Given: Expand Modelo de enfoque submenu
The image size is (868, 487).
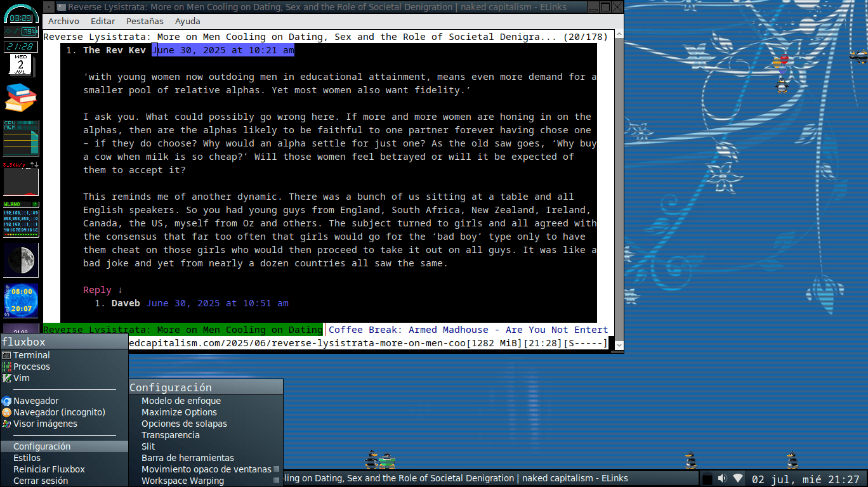Looking at the screenshot, I should tap(206, 401).
